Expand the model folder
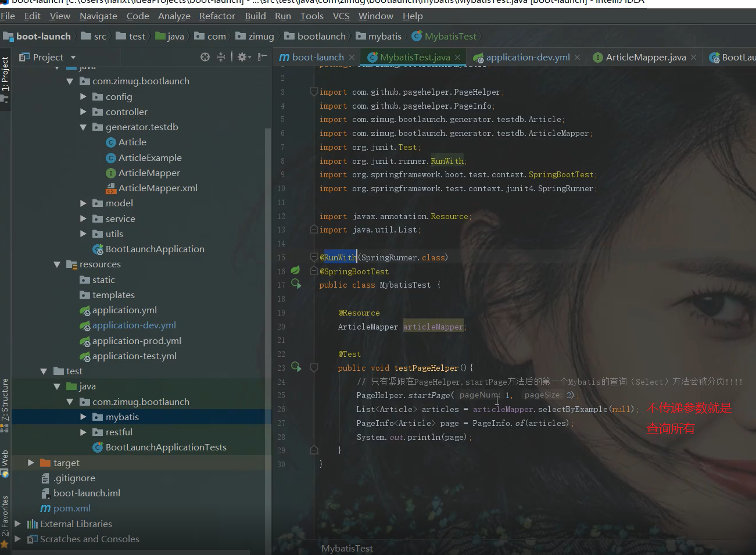 83,203
